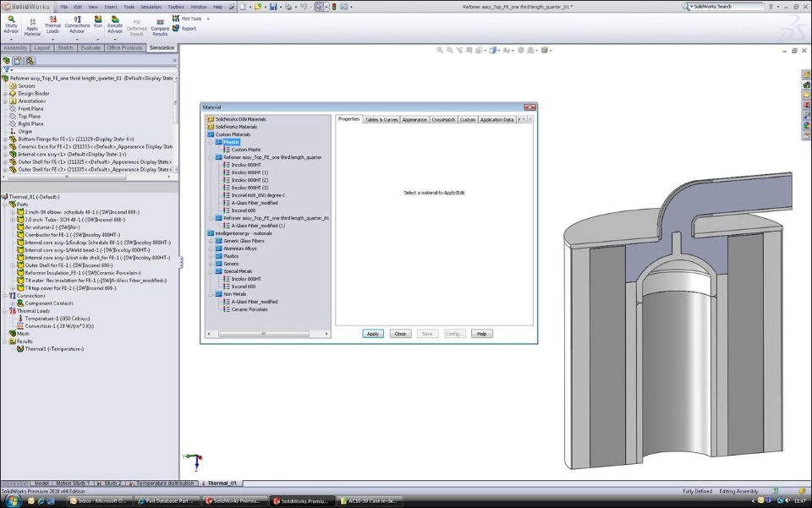Image resolution: width=812 pixels, height=508 pixels.
Task: Open the CrossHatch tab
Action: pyautogui.click(x=443, y=119)
